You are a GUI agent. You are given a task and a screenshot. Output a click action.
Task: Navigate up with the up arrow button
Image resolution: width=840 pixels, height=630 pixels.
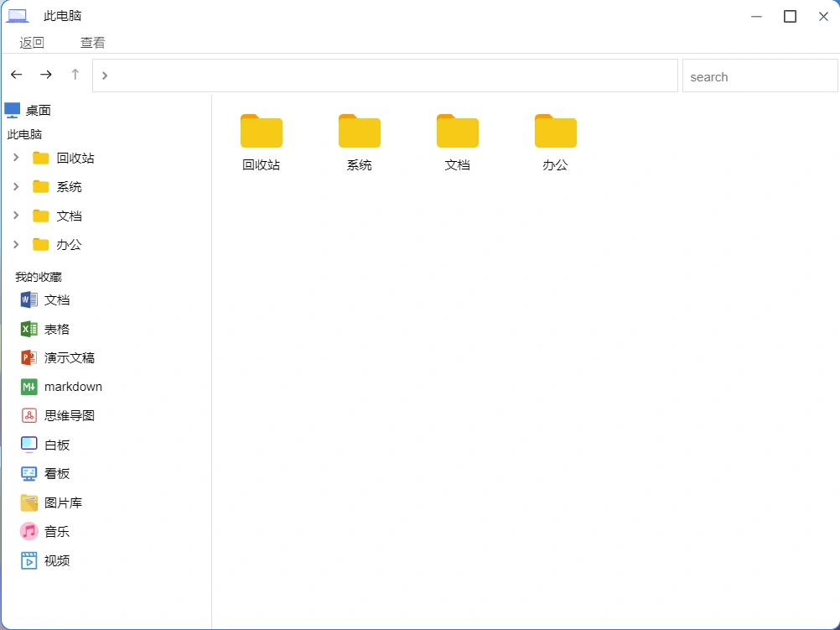point(75,75)
